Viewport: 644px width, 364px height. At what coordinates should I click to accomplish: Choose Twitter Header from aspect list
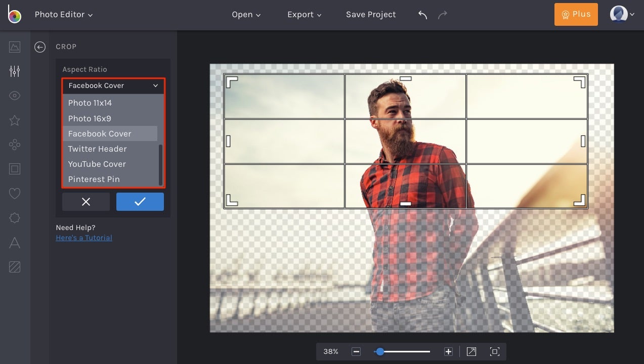click(x=98, y=149)
